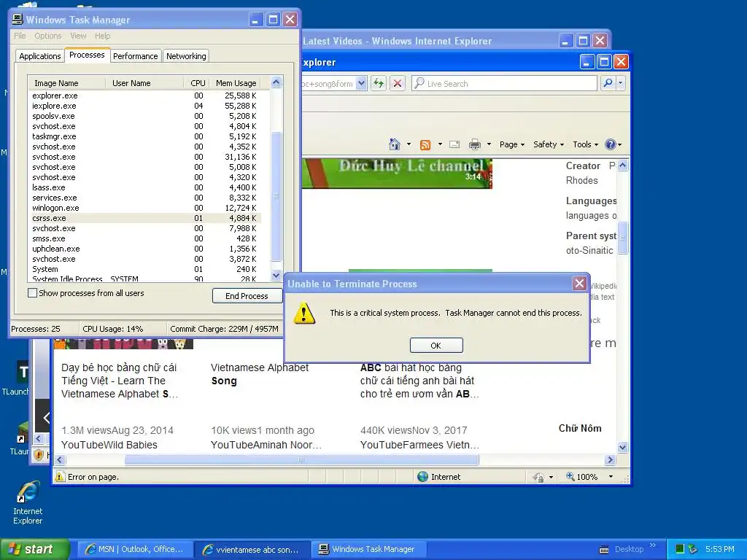Sort processes by CPU column
Viewport: 747px width, 560px height.
(x=196, y=83)
